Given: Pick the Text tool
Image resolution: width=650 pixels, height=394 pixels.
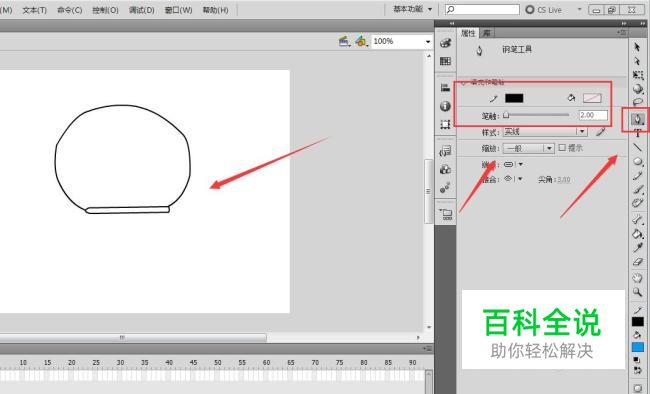Looking at the screenshot, I should [638, 133].
